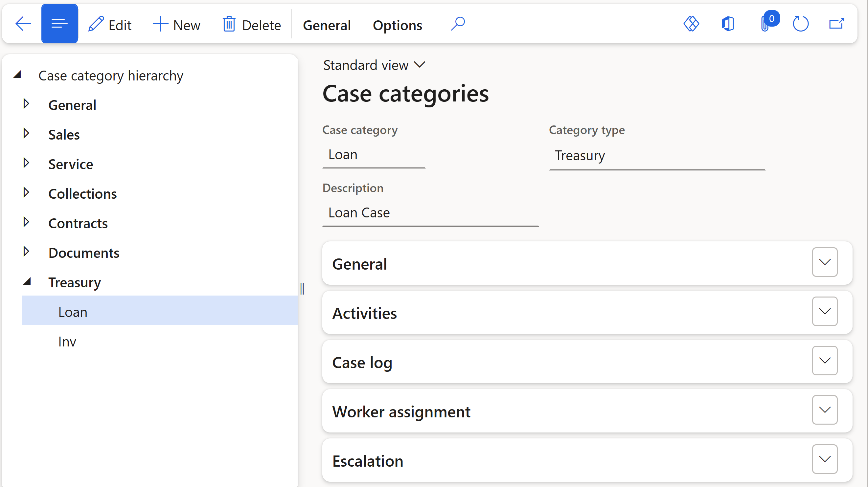Expand the Collections tree node arrow

[26, 193]
